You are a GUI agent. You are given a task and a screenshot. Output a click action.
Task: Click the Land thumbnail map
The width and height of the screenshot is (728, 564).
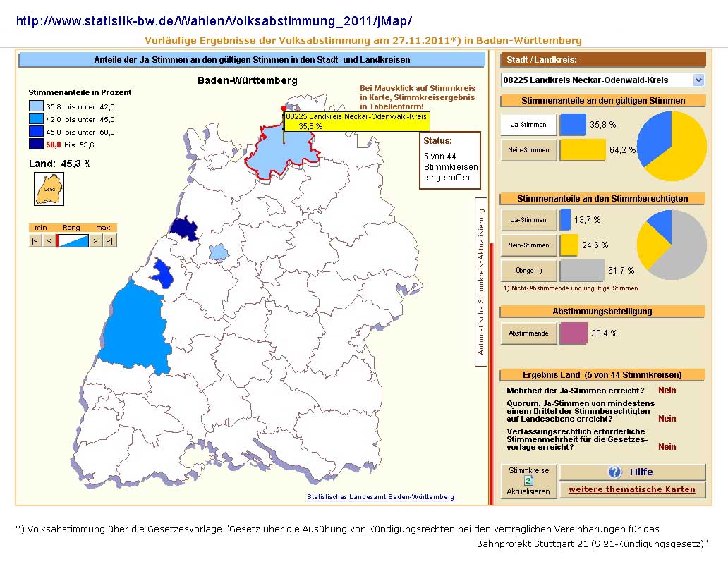[x=49, y=189]
